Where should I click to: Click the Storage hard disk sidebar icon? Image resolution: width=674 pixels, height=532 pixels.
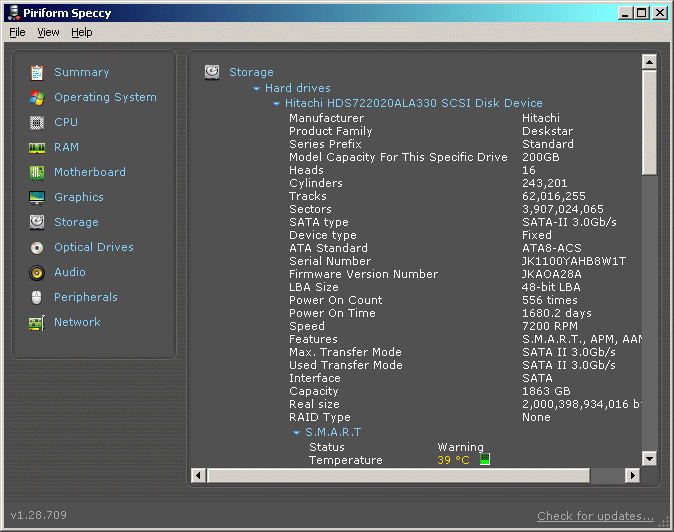37,222
